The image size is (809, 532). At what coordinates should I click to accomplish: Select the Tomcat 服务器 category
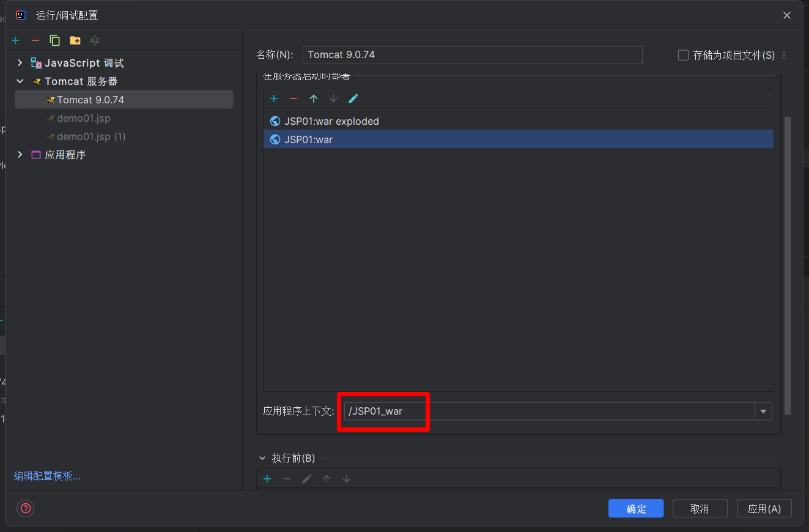point(81,81)
